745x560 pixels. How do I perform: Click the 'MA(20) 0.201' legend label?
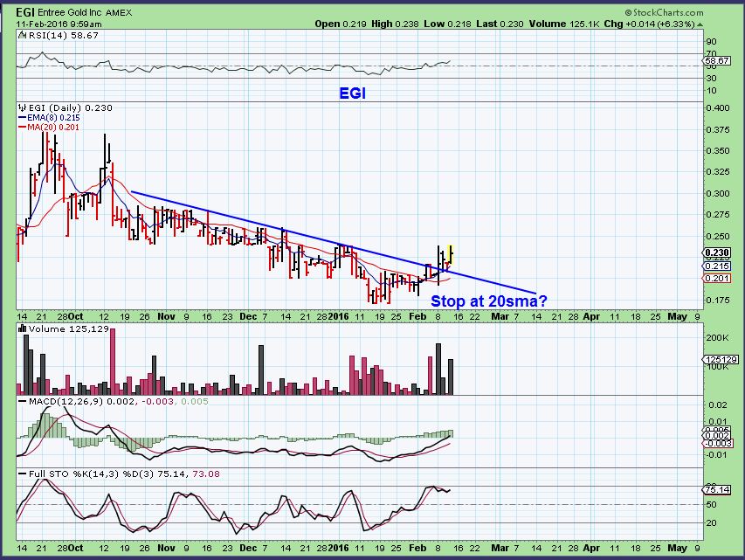point(53,127)
